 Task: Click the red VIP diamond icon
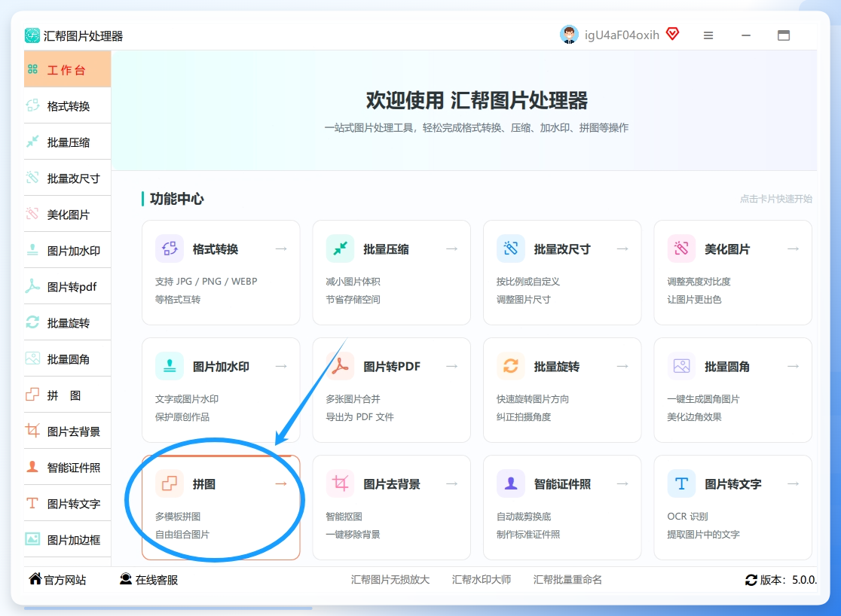(673, 34)
